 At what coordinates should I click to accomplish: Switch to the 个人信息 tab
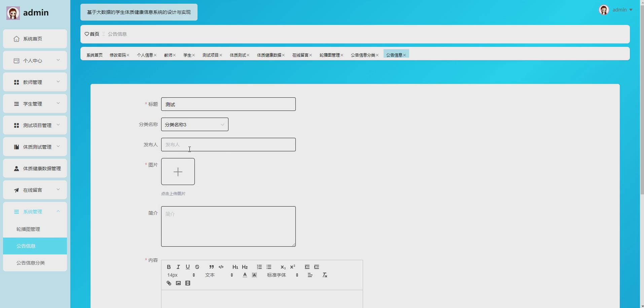145,55
